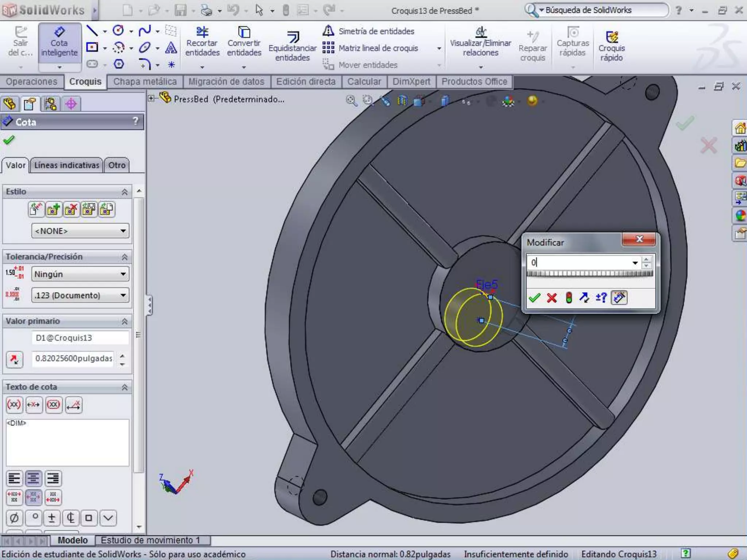
Task: Collapse the Valor primario section
Action: 124,321
